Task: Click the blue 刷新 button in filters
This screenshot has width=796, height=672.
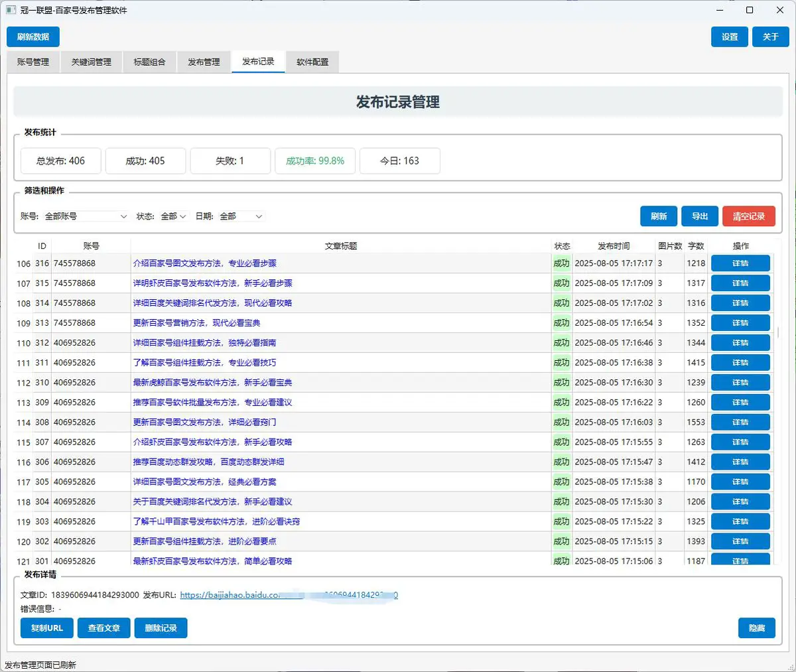Action: tap(659, 216)
